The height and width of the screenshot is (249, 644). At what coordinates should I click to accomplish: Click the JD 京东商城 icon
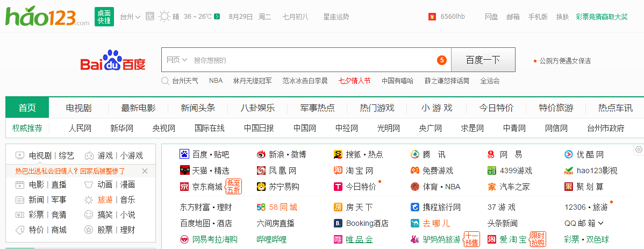coord(184,187)
